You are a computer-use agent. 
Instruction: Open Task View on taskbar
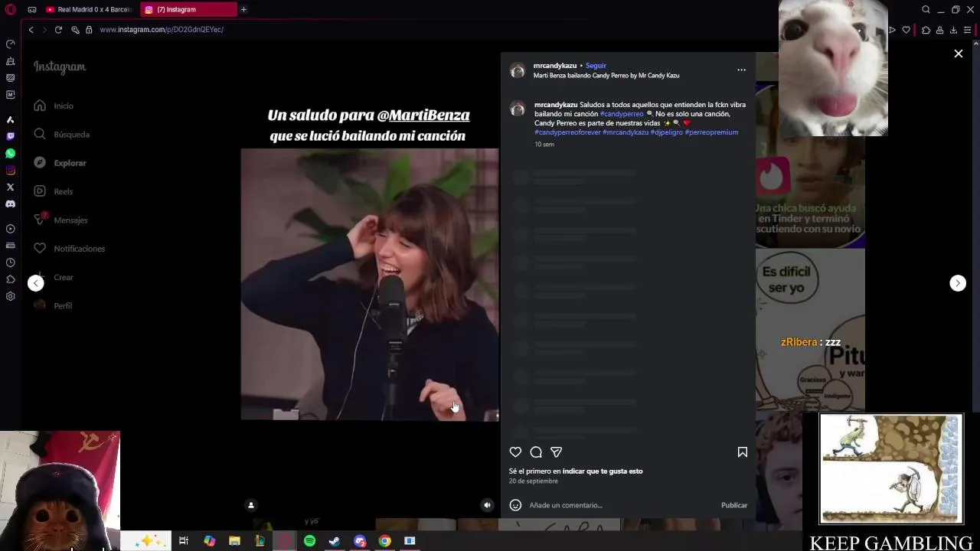pos(184,541)
